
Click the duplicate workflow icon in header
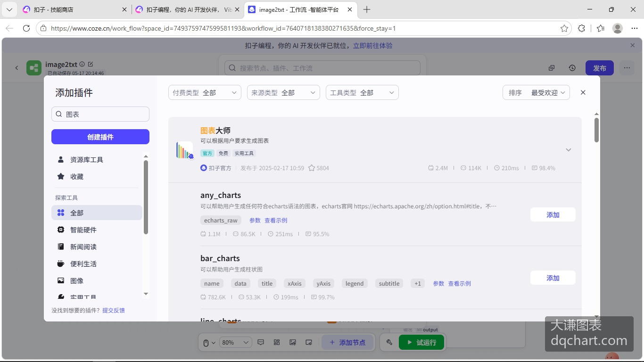click(552, 68)
